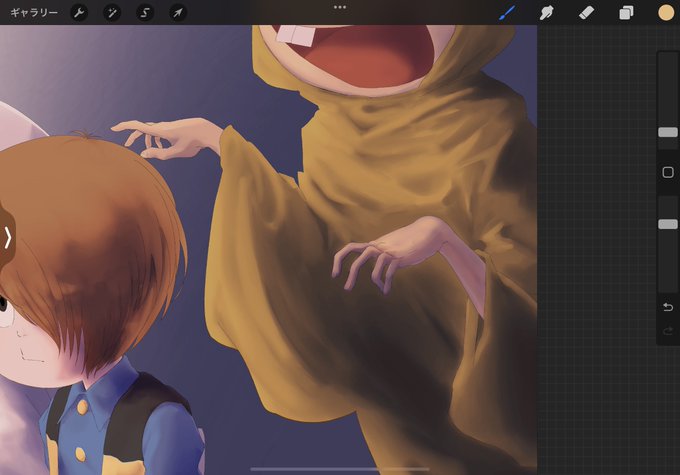Open the active color swatch picker
680x475 pixels.
[666, 13]
